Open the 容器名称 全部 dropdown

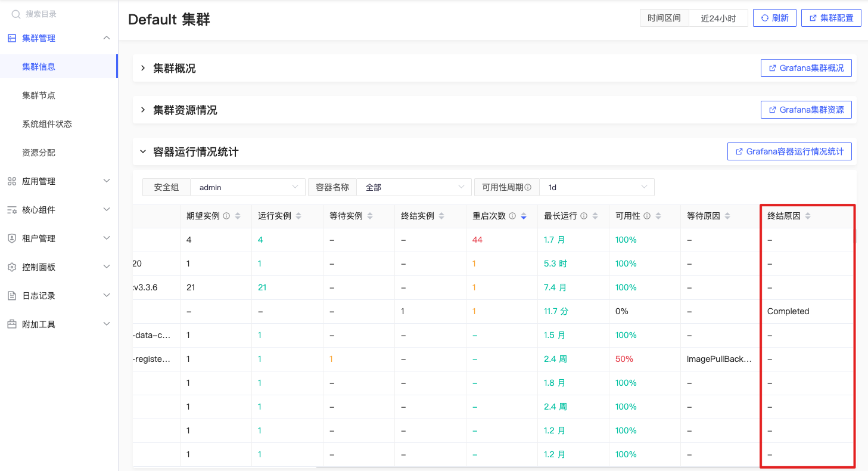point(413,187)
